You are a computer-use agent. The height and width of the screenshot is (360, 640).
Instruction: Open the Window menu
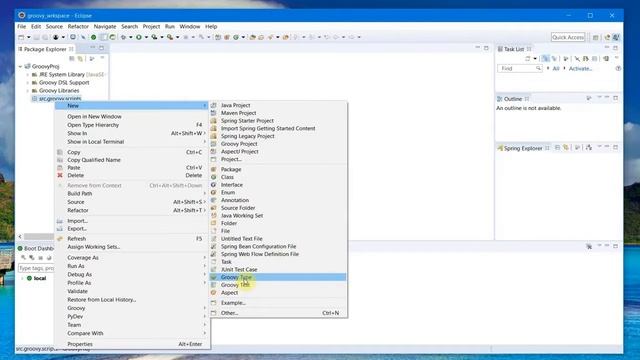click(x=190, y=27)
